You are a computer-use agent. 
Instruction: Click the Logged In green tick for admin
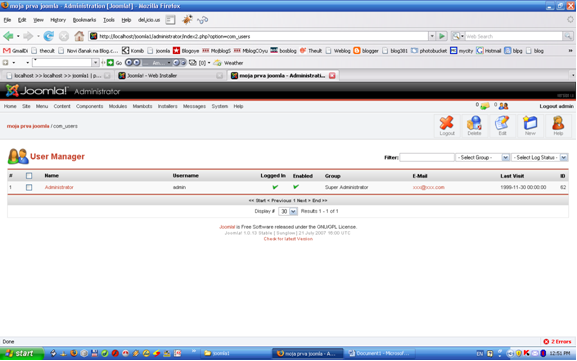tap(275, 187)
